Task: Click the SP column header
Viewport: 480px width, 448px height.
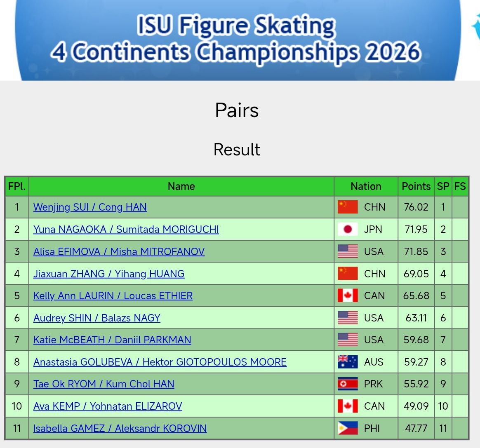Action: pyautogui.click(x=443, y=186)
